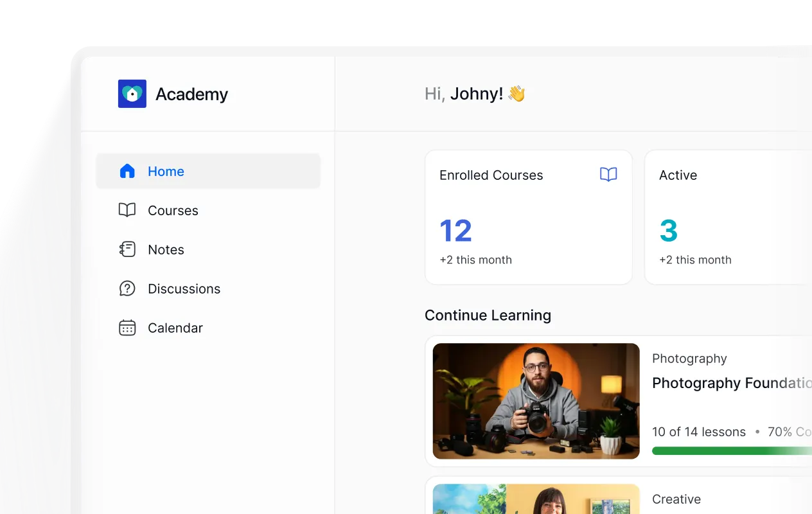Screen dimensions: 812x514
Task: Click the Discussions question bubble icon
Action: click(x=127, y=288)
